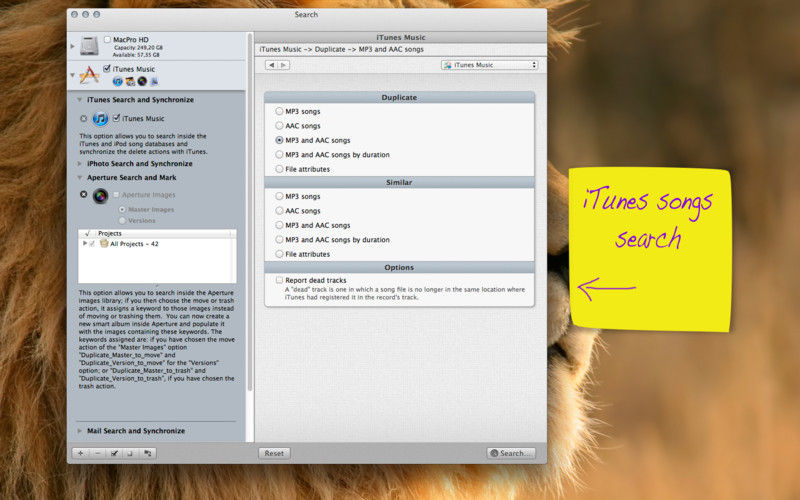The width and height of the screenshot is (800, 500).
Task: Untick iTunes Music checkbox under Search and Synchronize
Action: pyautogui.click(x=116, y=118)
